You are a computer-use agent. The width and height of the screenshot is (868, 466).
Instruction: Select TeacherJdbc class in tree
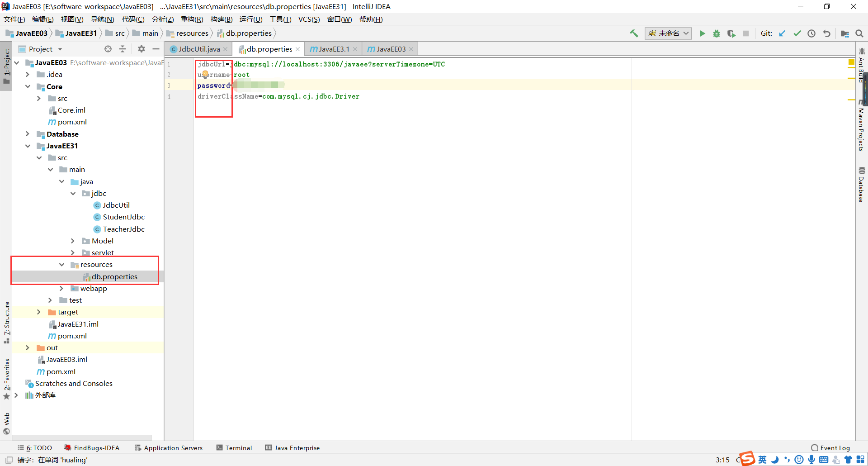pyautogui.click(x=123, y=229)
